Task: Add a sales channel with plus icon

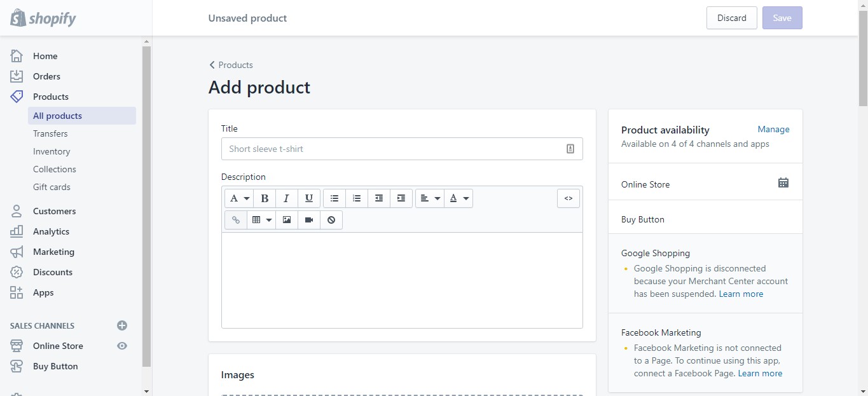Action: tap(122, 325)
